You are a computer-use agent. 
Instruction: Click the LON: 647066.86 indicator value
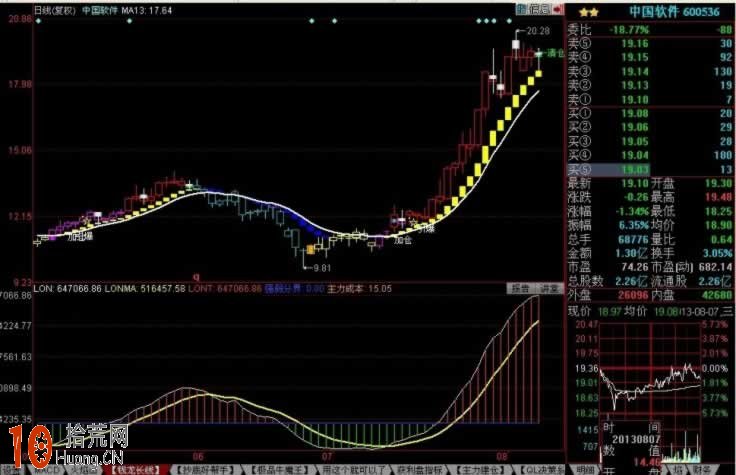68,289
